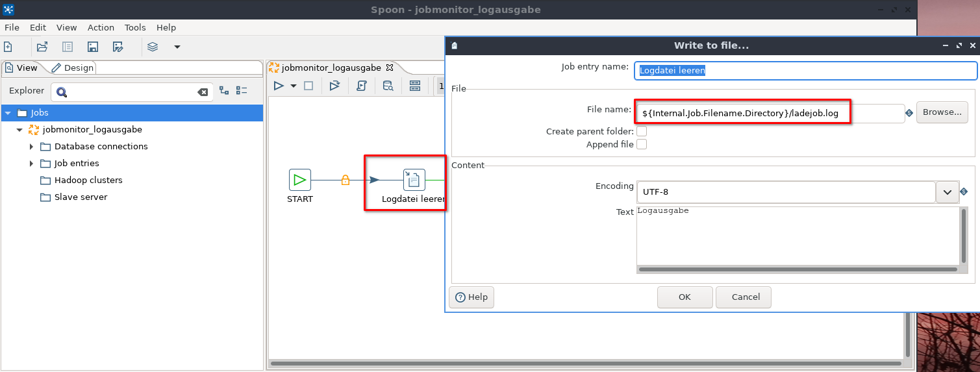Select Slave server in the tree
This screenshot has width=980, height=372.
81,197
